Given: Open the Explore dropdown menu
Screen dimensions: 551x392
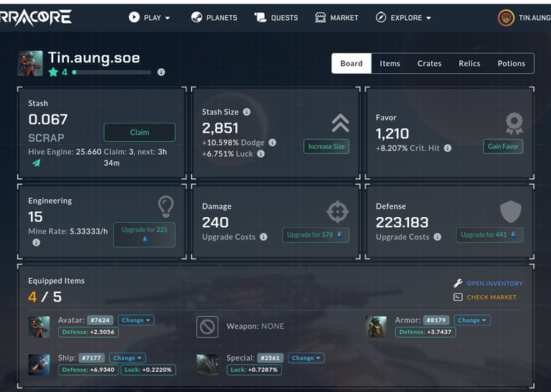Looking at the screenshot, I should 403,17.
